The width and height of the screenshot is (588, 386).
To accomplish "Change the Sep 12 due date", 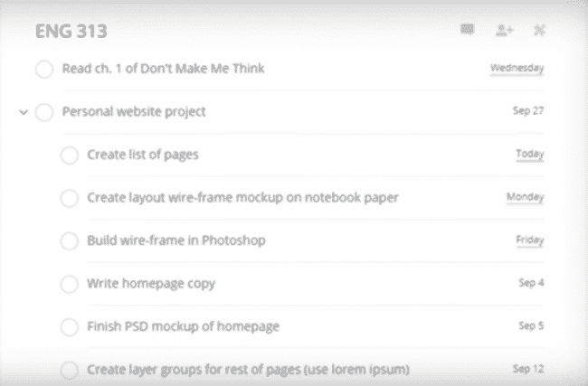I will 528,369.
